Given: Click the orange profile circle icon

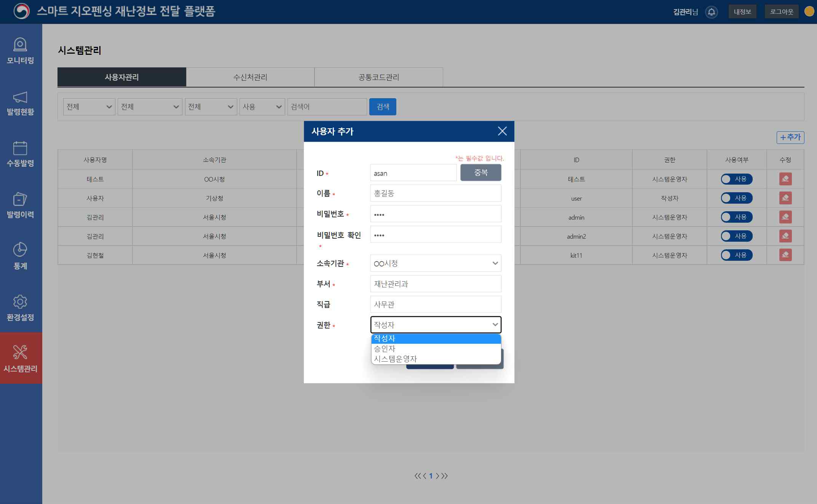Looking at the screenshot, I should (x=809, y=11).
